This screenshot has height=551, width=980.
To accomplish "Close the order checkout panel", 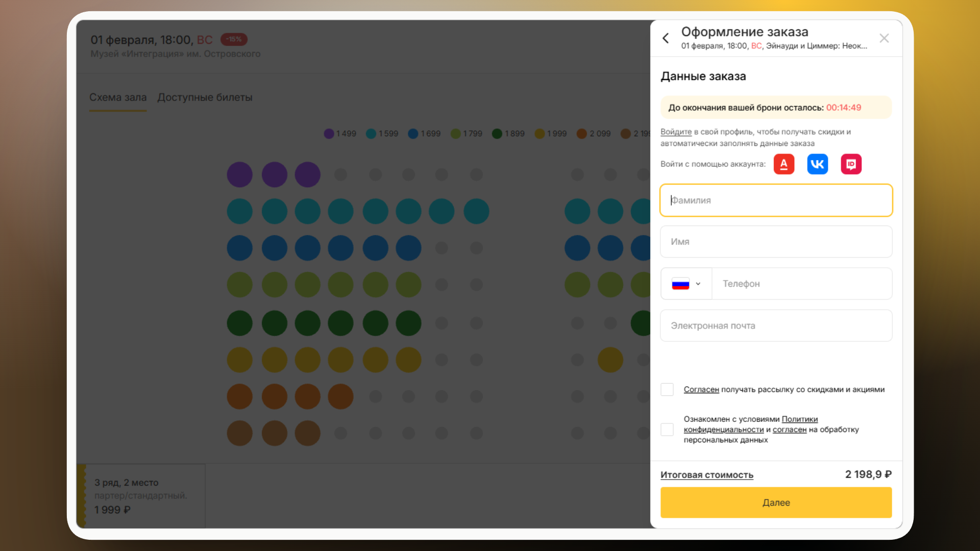I will [x=884, y=38].
